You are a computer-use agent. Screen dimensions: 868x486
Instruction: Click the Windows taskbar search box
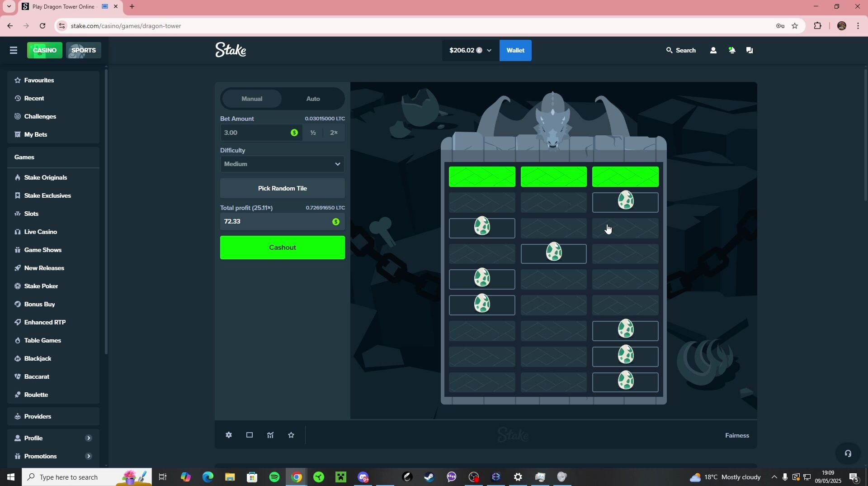point(87,477)
